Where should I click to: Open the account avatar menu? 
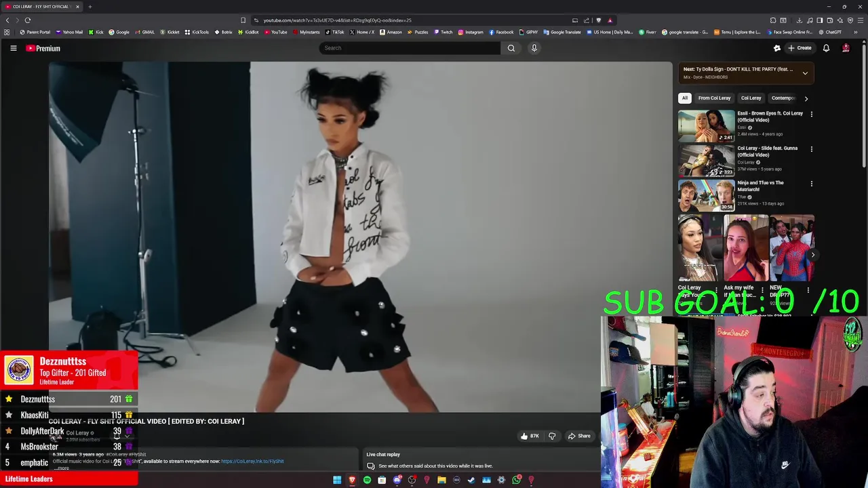846,48
